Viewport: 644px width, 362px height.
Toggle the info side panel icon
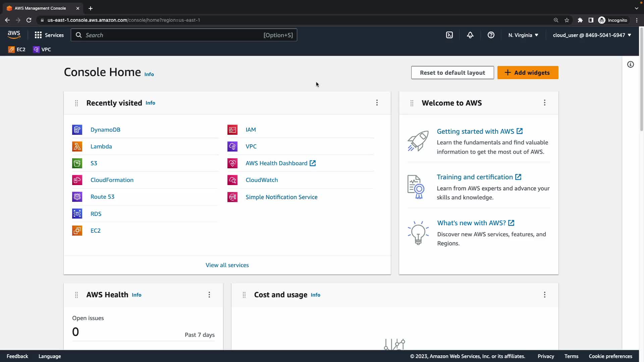(631, 64)
